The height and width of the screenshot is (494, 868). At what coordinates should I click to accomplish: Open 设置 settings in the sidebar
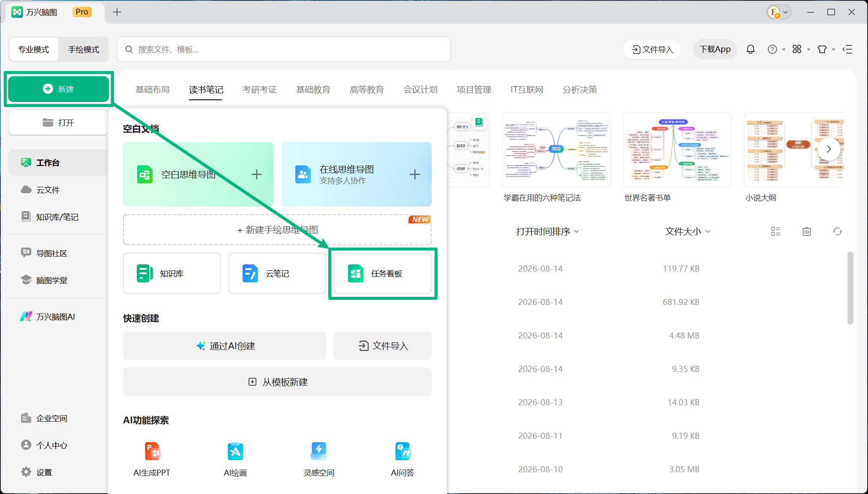click(x=58, y=472)
